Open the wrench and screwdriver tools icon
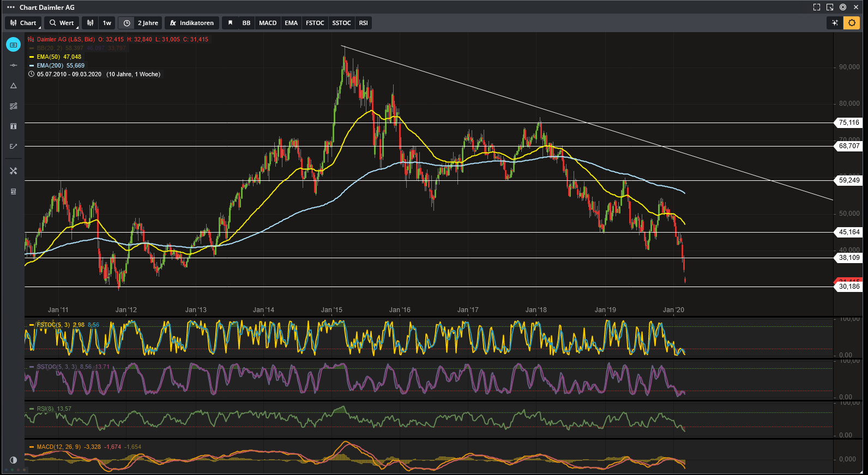Image resolution: width=868 pixels, height=475 pixels. point(14,171)
